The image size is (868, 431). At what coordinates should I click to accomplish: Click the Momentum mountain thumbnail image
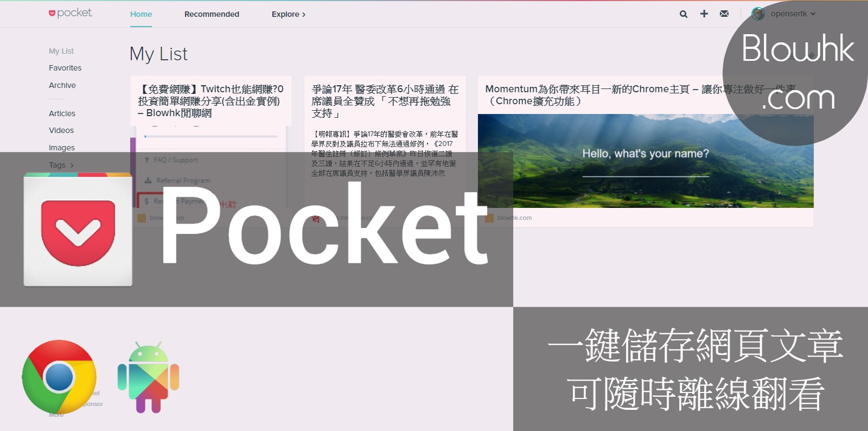pos(646,161)
